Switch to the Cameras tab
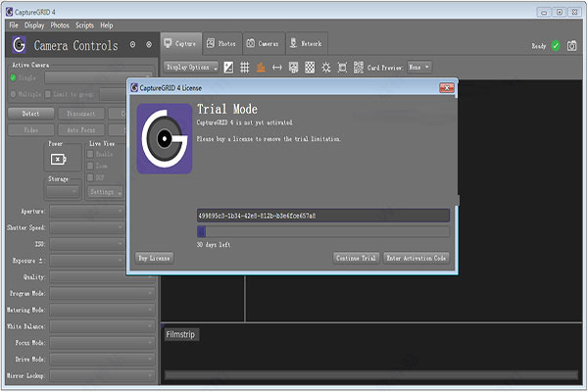 264,43
